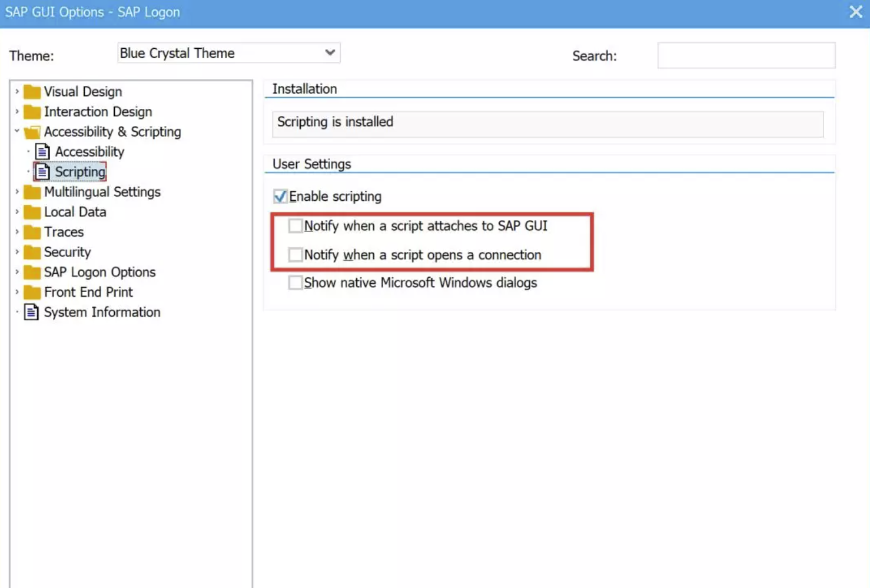Expand the Local Data node
Viewport: 870px width, 588px height.
click(x=17, y=211)
